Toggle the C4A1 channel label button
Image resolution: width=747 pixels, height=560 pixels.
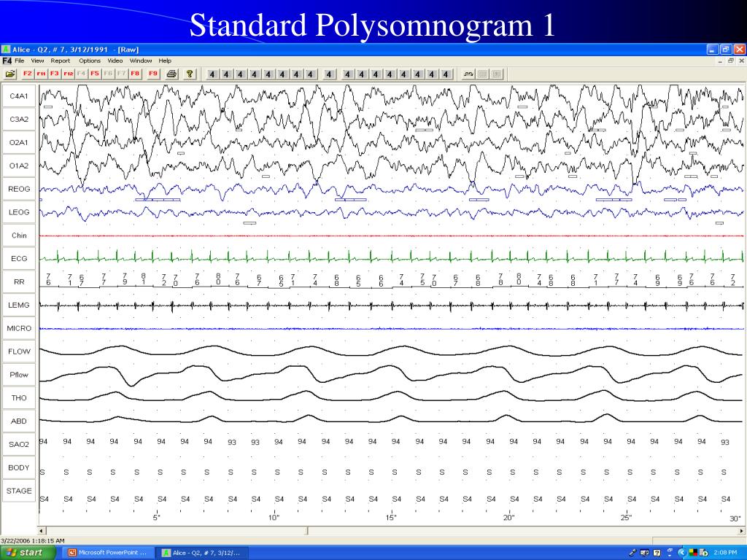[x=19, y=96]
